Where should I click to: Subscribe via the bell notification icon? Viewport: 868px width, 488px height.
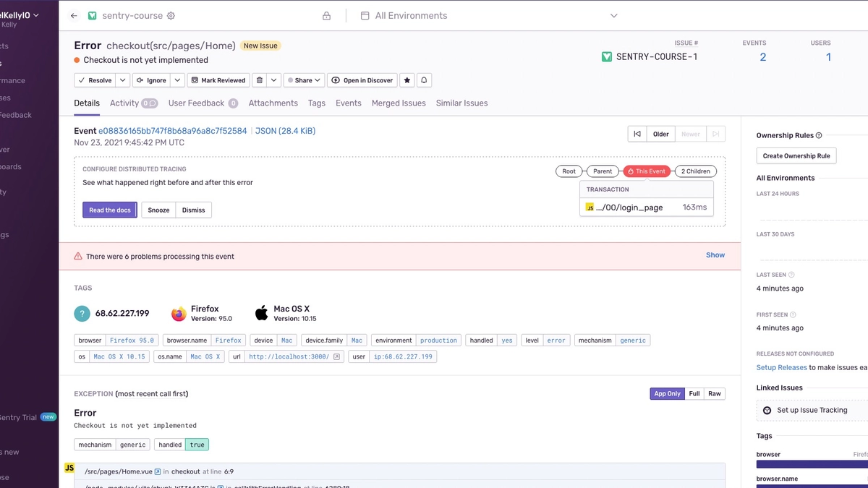pyautogui.click(x=424, y=80)
